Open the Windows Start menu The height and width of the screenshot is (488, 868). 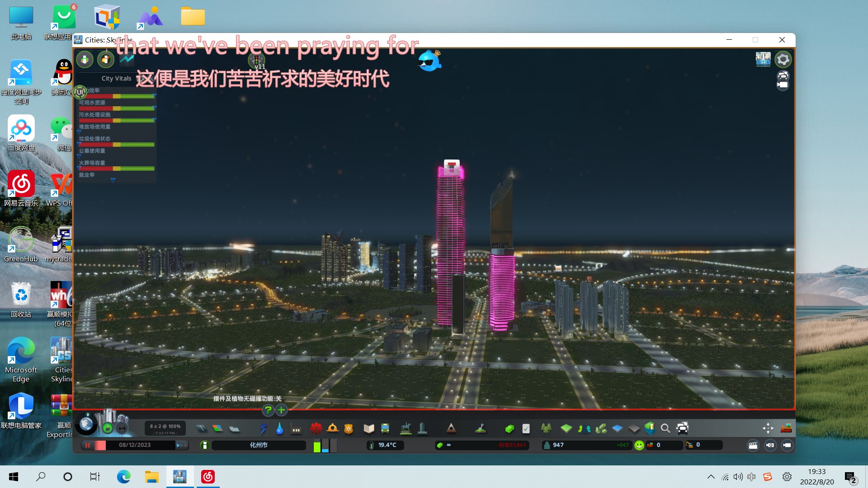point(14,477)
